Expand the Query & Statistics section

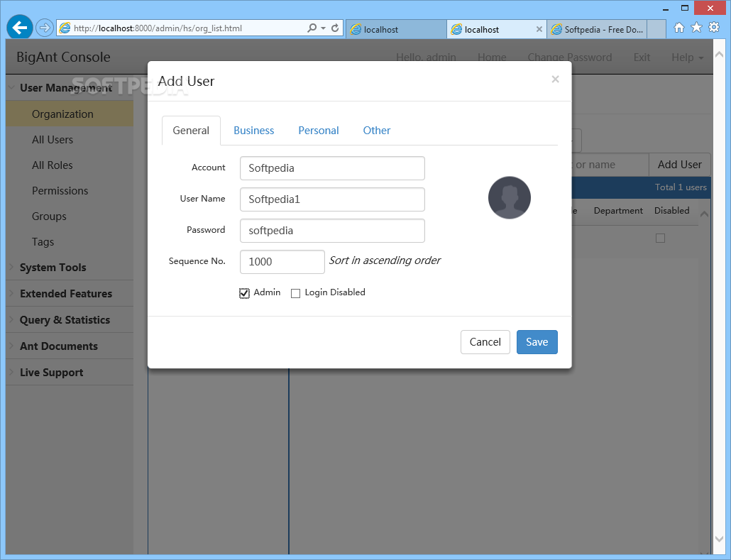point(70,320)
